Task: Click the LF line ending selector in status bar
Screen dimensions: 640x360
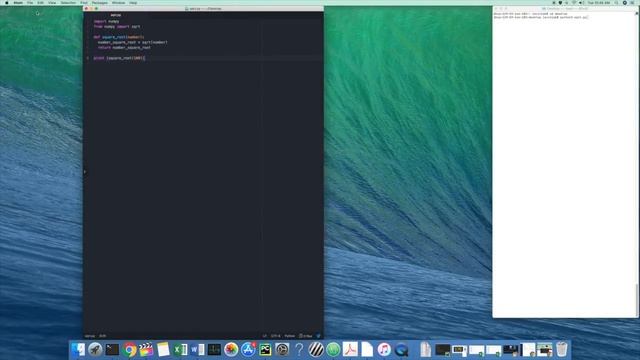Action: point(264,336)
